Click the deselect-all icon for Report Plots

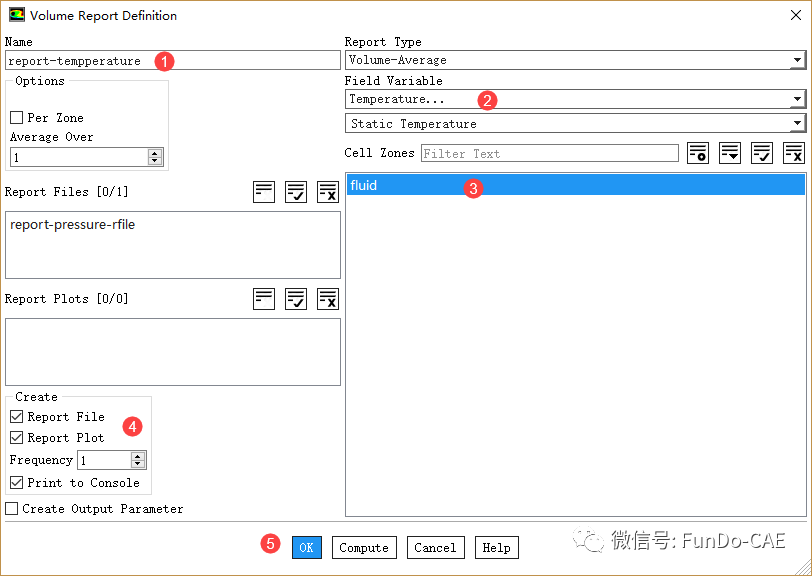328,298
